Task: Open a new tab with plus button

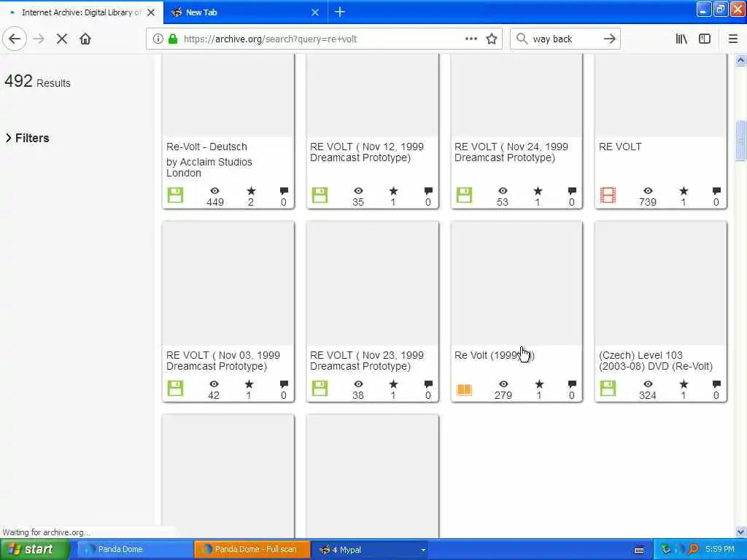Action: [x=340, y=12]
